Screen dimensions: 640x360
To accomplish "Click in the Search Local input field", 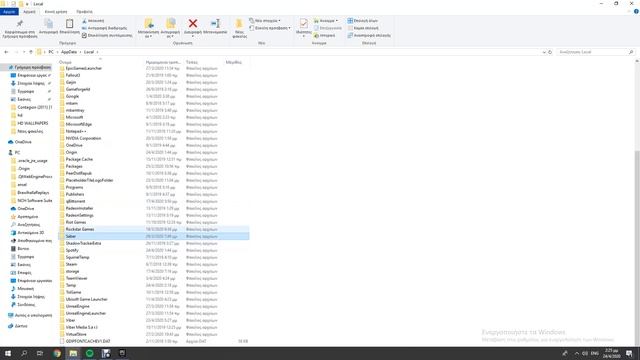I will tap(591, 52).
